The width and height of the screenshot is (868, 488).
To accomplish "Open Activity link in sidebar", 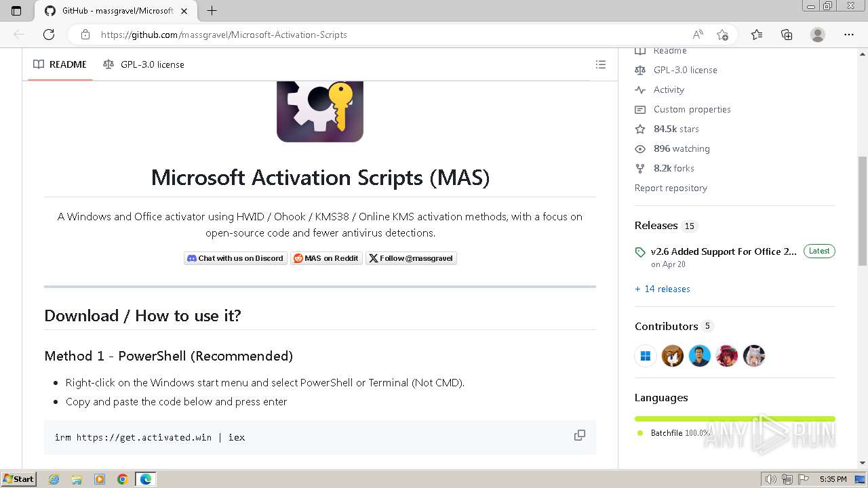I will (669, 89).
